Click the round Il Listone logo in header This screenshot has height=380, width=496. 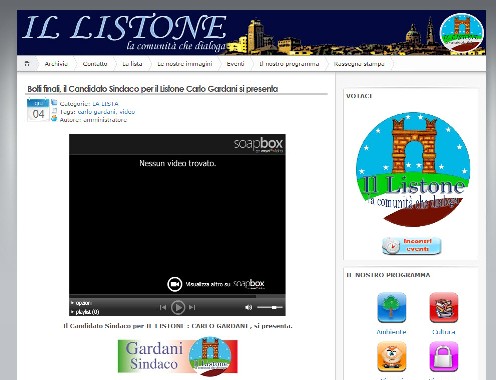click(x=461, y=32)
